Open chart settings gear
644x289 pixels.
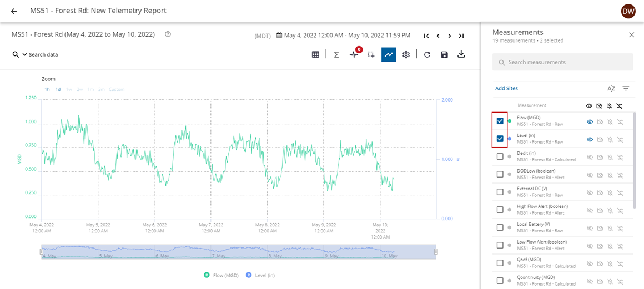pos(406,54)
